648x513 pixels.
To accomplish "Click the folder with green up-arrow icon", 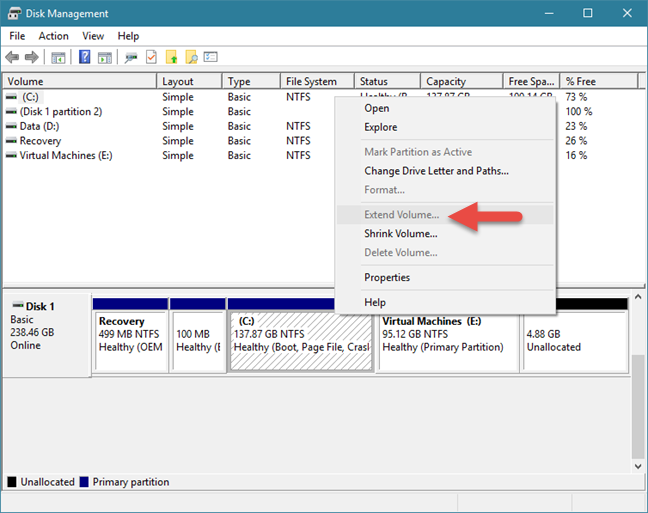I will tap(172, 57).
